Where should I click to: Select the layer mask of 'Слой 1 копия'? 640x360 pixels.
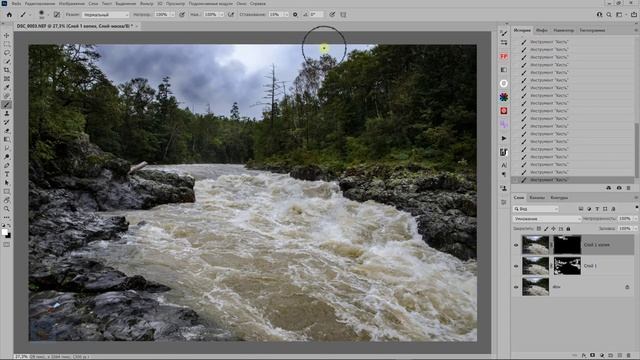567,245
